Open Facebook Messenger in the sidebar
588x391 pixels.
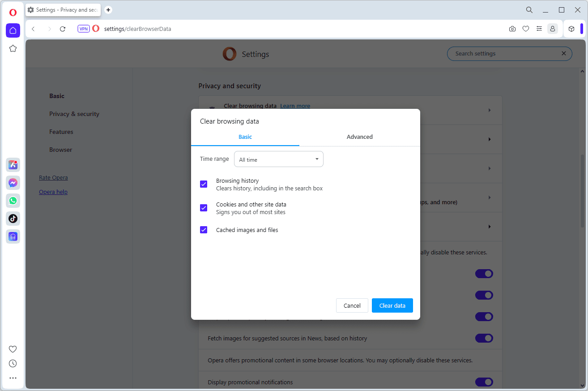[x=13, y=183]
